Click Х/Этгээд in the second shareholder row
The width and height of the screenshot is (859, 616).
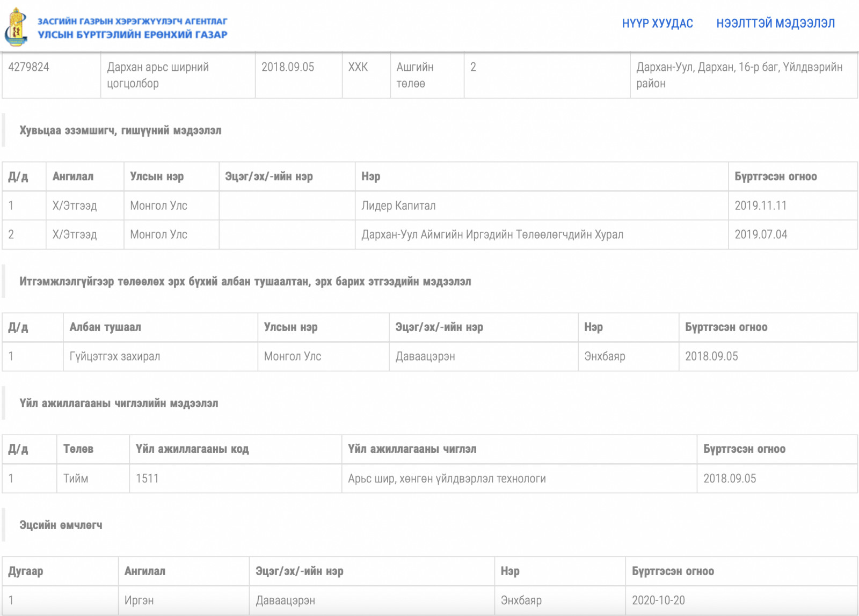[x=75, y=234]
